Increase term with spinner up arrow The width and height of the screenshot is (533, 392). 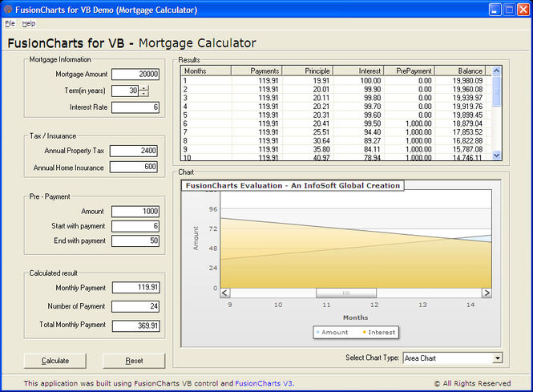tap(144, 88)
